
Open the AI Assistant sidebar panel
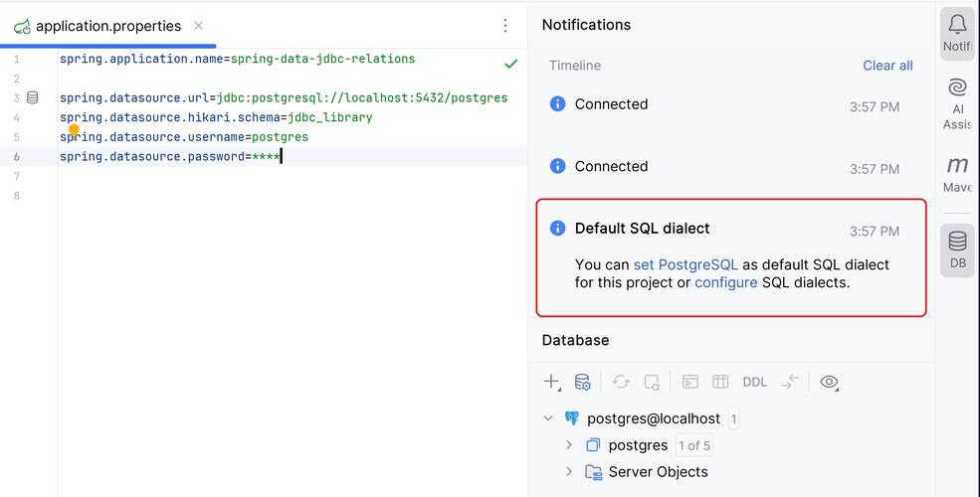(x=957, y=103)
